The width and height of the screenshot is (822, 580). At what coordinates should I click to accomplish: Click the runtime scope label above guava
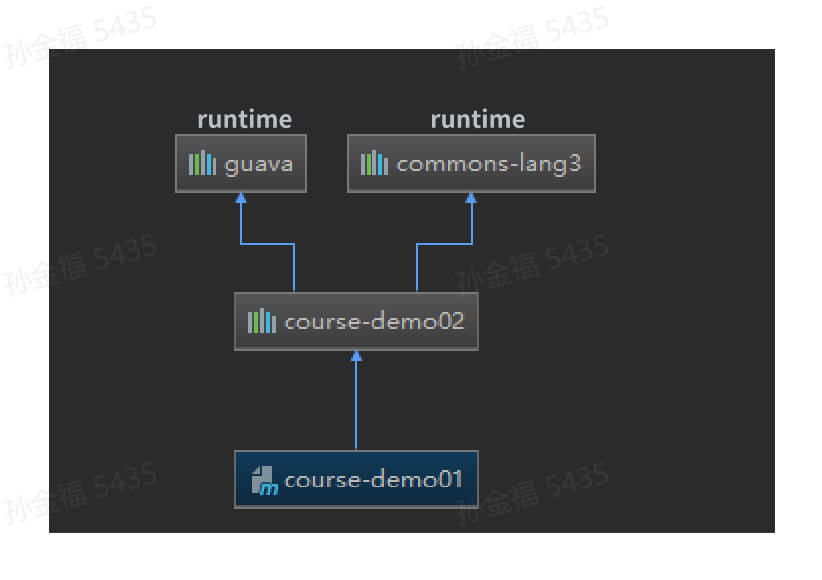pyautogui.click(x=245, y=120)
